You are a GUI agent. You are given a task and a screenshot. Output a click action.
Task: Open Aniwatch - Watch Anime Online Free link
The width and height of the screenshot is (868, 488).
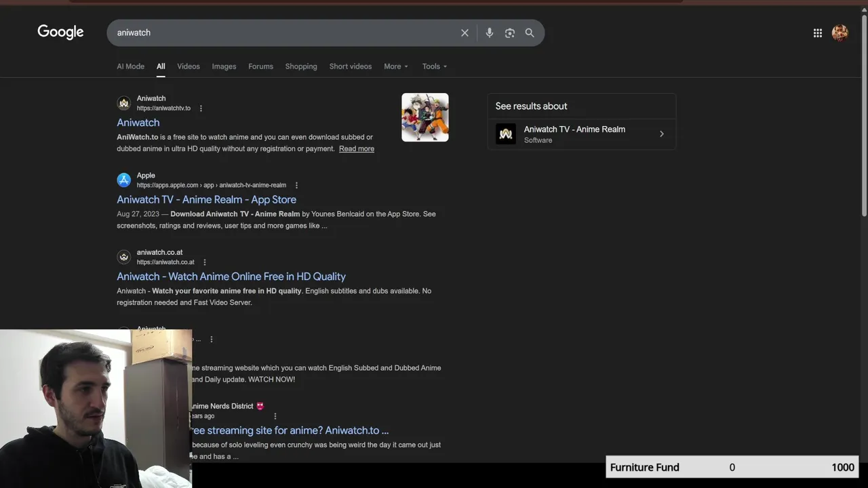point(231,277)
